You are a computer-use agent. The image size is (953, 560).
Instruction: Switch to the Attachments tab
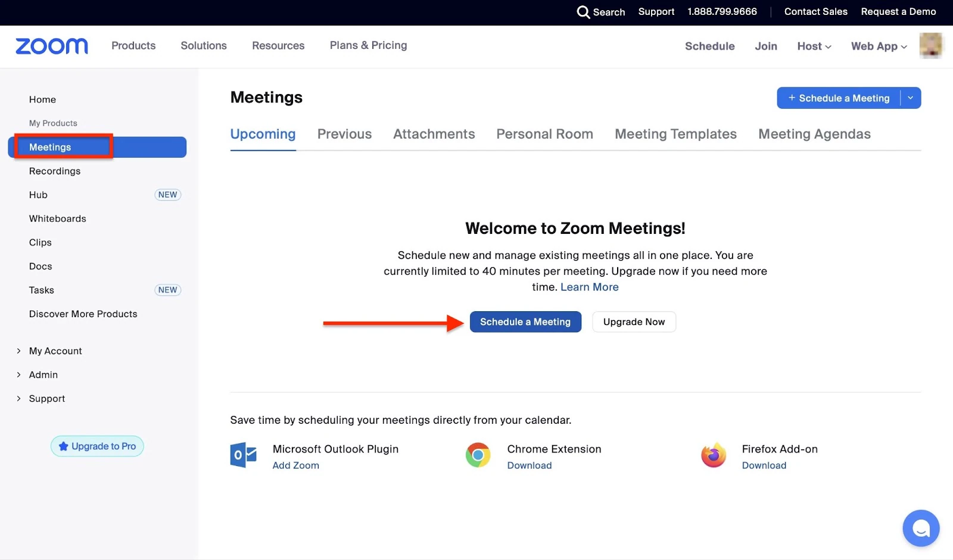click(434, 134)
